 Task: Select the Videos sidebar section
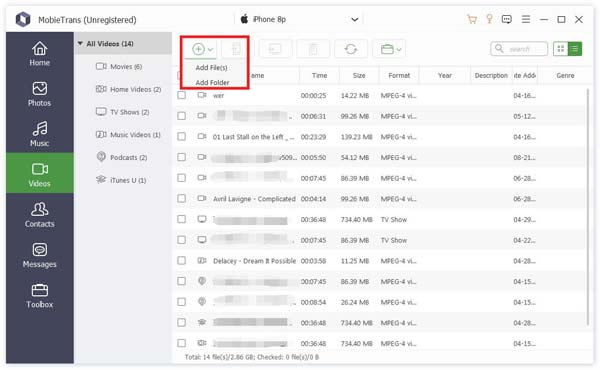pyautogui.click(x=39, y=174)
